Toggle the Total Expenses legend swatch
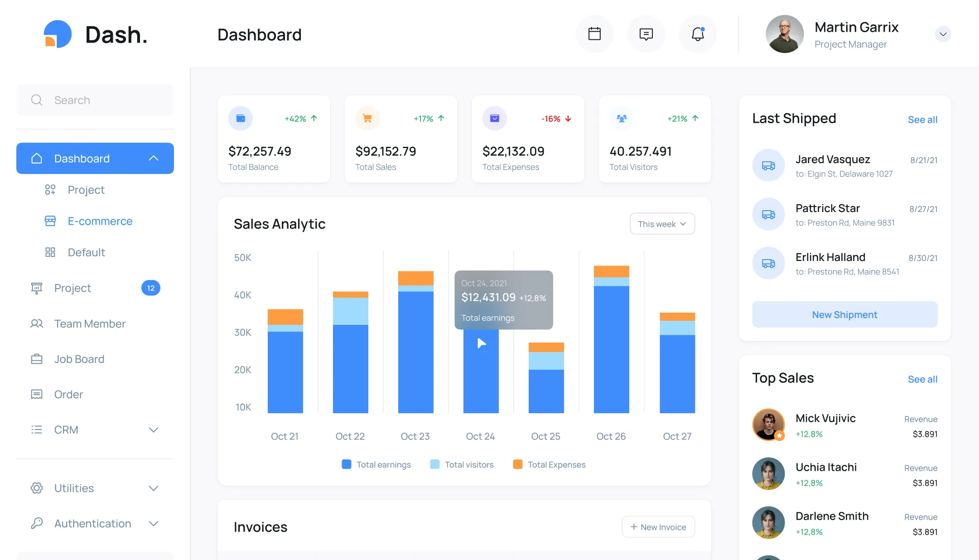 point(518,464)
